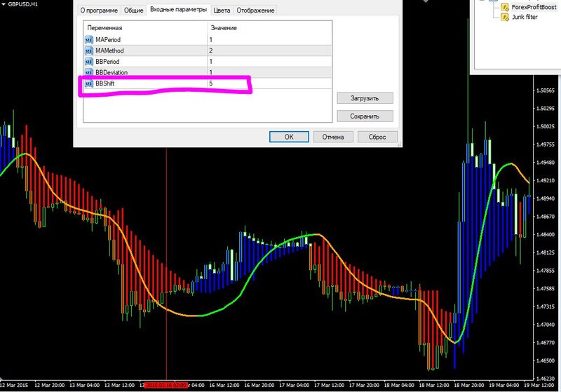Click the 1.48400 price axis label
The image size is (561, 392).
tap(546, 235)
